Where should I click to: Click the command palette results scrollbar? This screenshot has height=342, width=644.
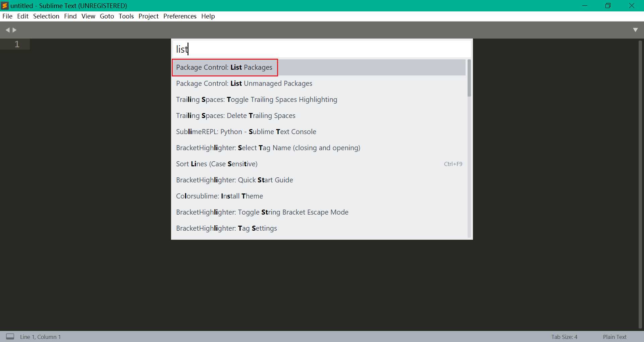pos(469,78)
